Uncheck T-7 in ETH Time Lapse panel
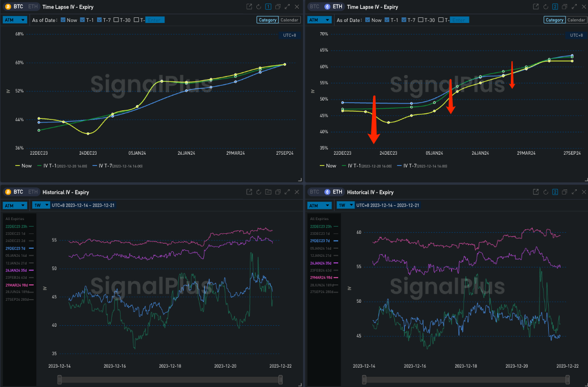The height and width of the screenshot is (387, 588). tap(404, 20)
